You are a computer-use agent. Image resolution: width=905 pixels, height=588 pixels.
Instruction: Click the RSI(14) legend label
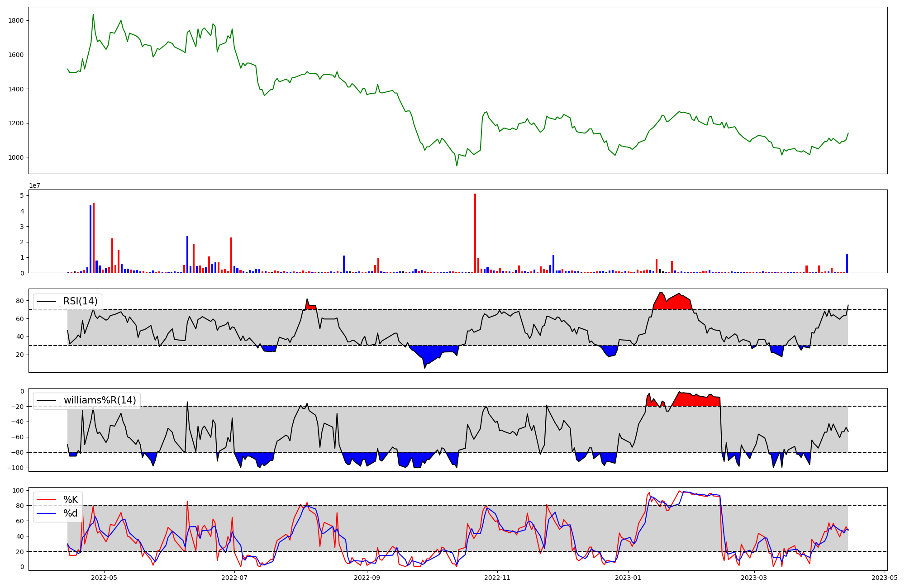tap(81, 301)
